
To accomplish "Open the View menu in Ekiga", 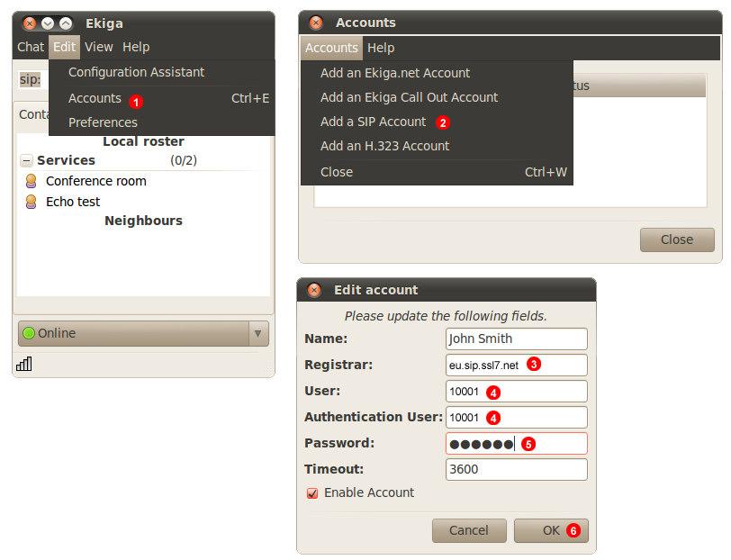I will [x=99, y=47].
